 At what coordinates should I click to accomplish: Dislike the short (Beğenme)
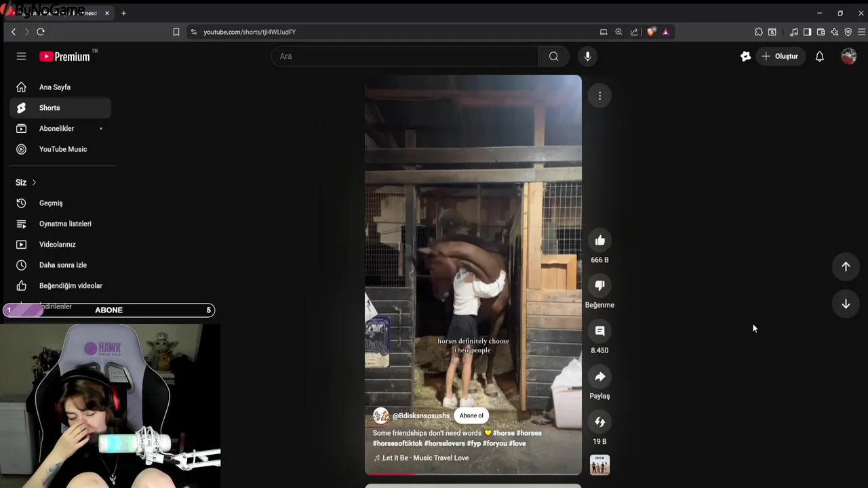tap(599, 285)
